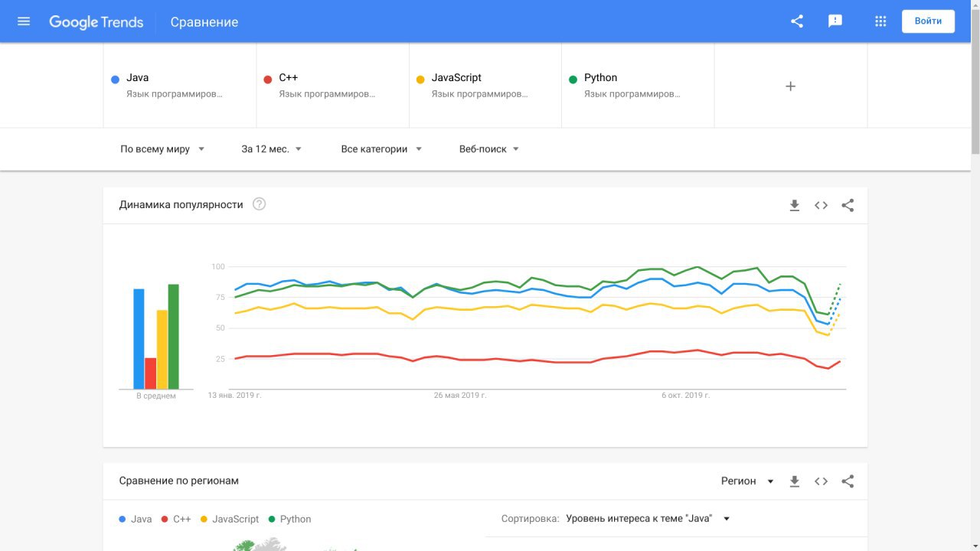Screen dimensions: 980x551
Task: Click the Войти sign-in button
Action: pos(928,21)
